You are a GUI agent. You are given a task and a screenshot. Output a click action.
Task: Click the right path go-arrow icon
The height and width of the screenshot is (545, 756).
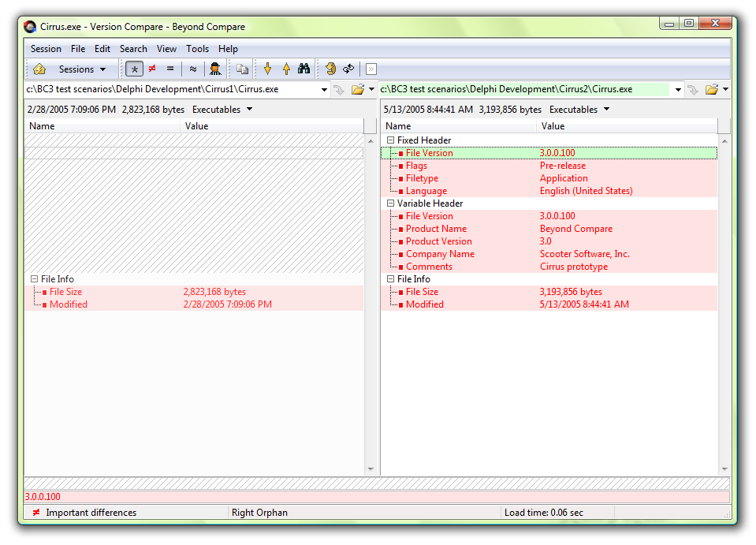coord(693,90)
